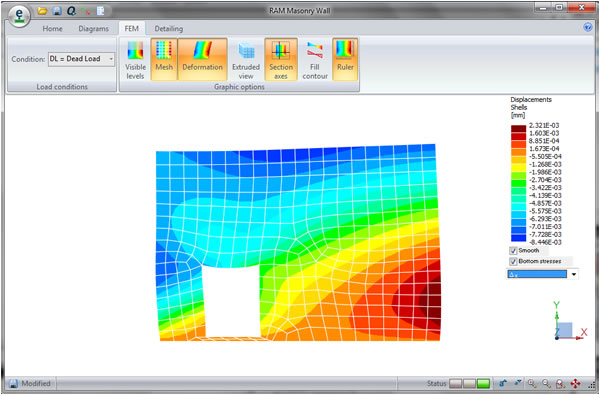The image size is (599, 395).
Task: Open the Condition DL = Dead Load dropdown
Action: click(x=81, y=59)
